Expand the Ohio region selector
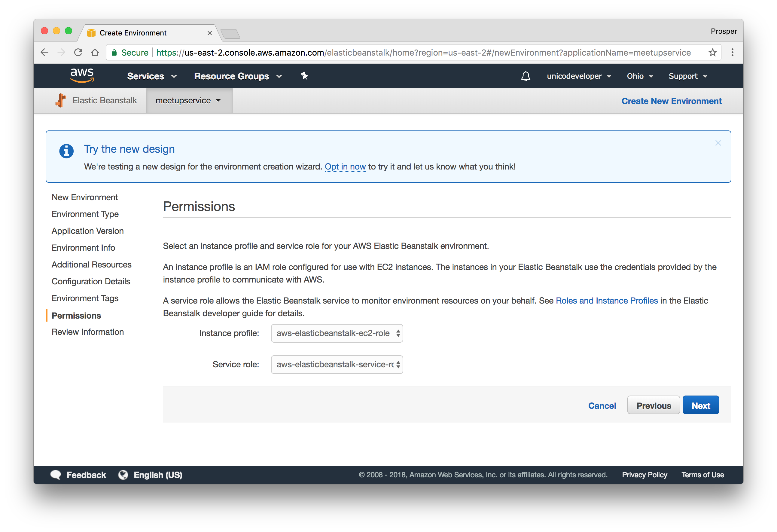This screenshot has width=777, height=532. tap(640, 76)
